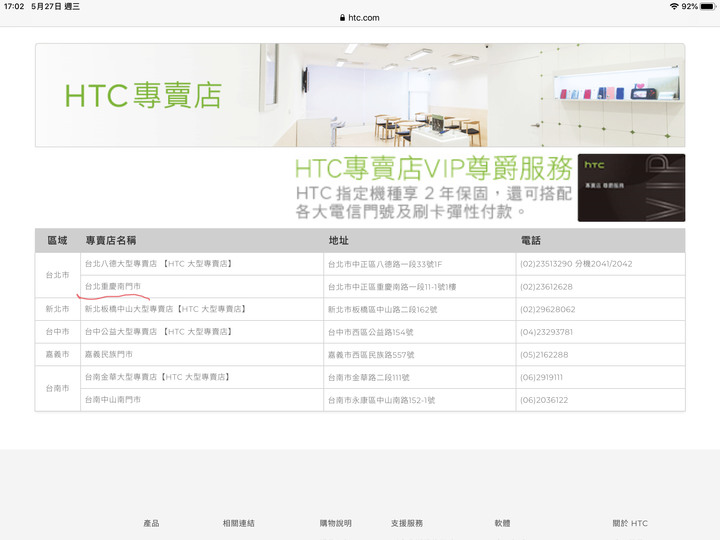Tap address 台北市中正區八德路一段33號1F
This screenshot has height=540, width=720.
pos(385,264)
